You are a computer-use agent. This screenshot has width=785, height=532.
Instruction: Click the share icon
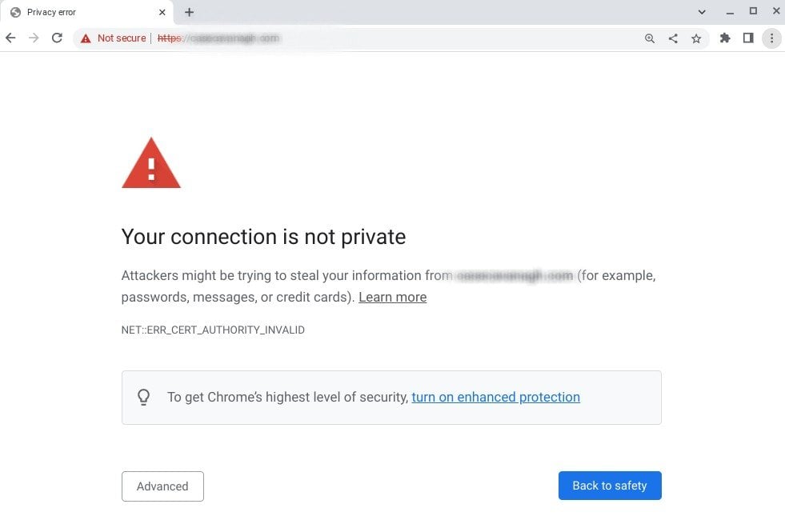(673, 38)
